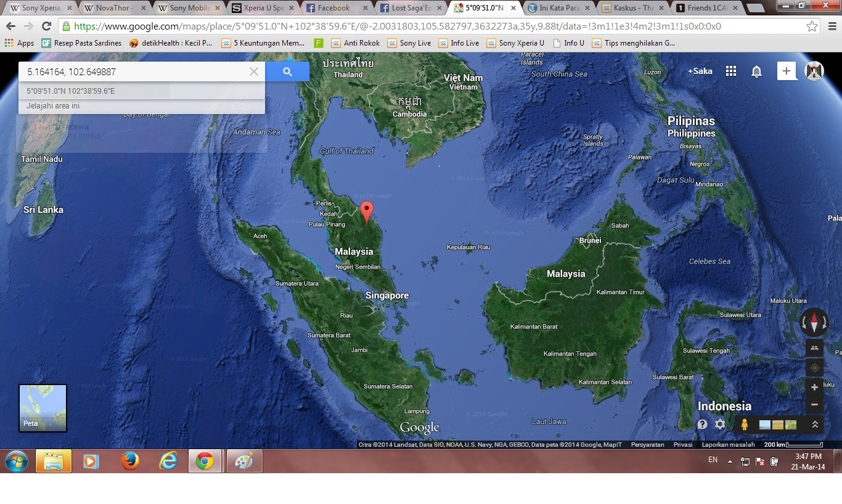Open Info Live bookmark

click(459, 43)
